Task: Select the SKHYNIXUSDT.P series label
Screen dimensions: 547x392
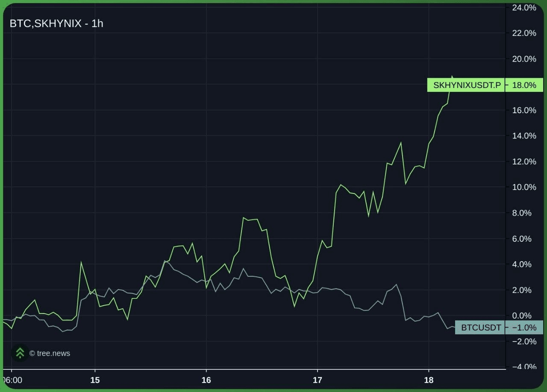Action: click(x=467, y=85)
